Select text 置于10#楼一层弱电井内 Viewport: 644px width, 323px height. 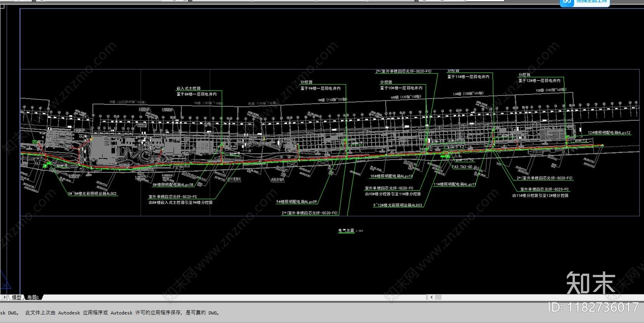point(401,88)
